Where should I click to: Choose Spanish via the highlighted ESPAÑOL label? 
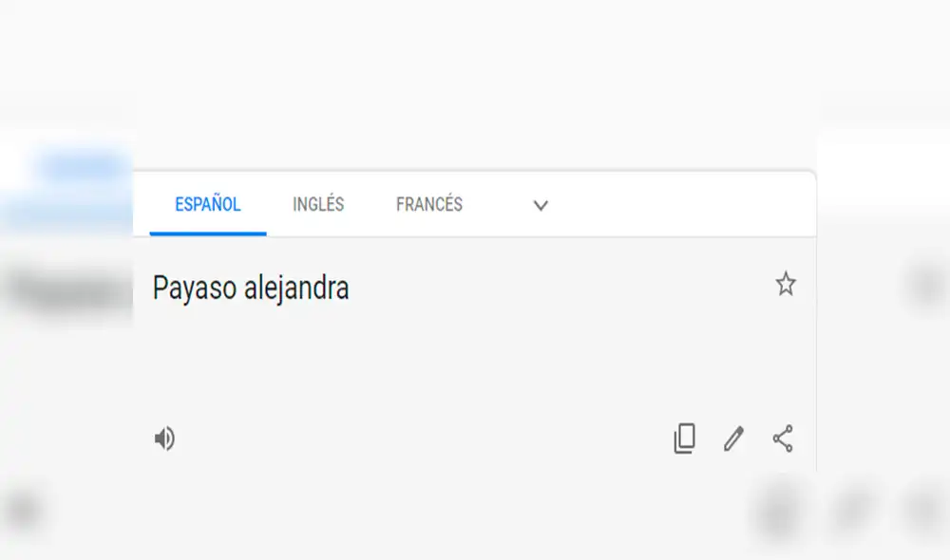(x=208, y=204)
